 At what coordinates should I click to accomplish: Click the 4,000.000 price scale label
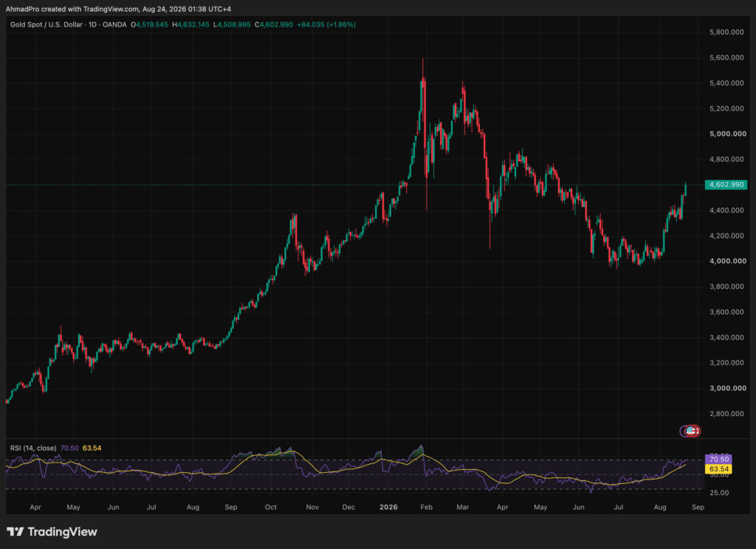(x=727, y=261)
